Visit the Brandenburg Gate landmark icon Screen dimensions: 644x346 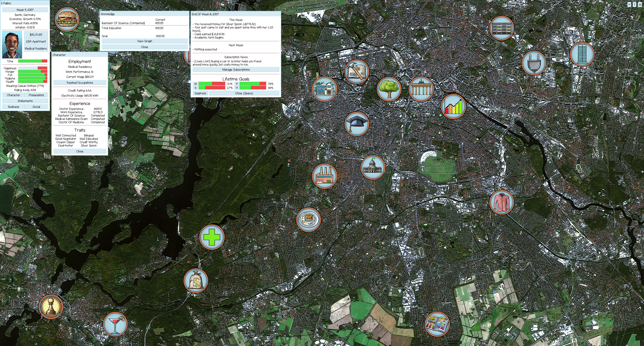[421, 89]
